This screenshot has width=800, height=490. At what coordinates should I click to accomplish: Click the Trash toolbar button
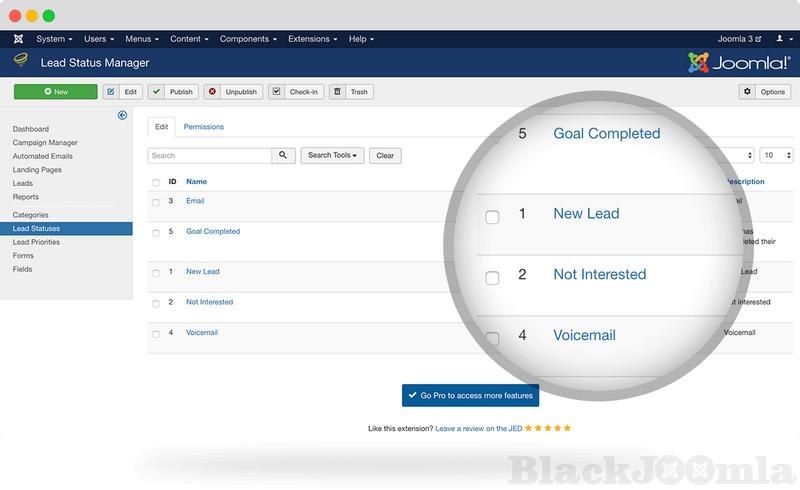(x=351, y=92)
